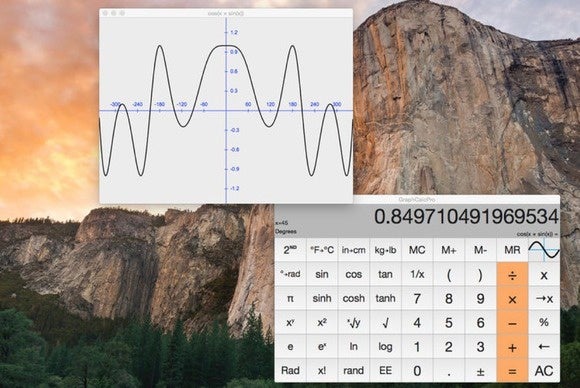Click digit 0
Image resolution: width=580 pixels, height=388 pixels.
click(x=417, y=370)
